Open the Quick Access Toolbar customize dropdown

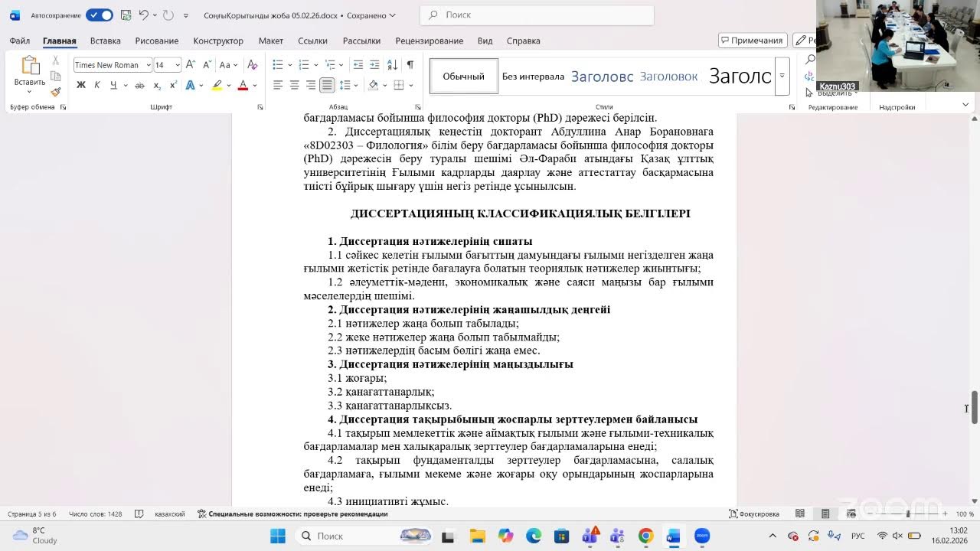[x=186, y=15]
